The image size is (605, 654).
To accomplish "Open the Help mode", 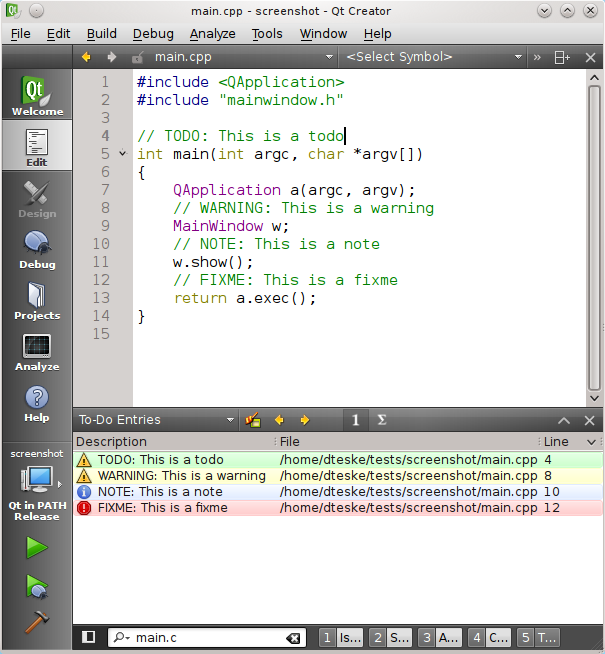I will tap(37, 403).
